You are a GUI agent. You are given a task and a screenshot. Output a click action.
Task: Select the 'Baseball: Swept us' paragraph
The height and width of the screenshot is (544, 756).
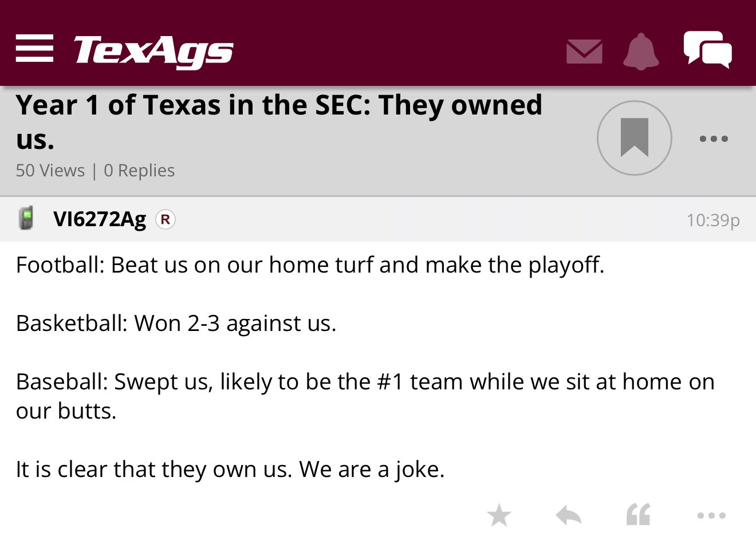(365, 396)
